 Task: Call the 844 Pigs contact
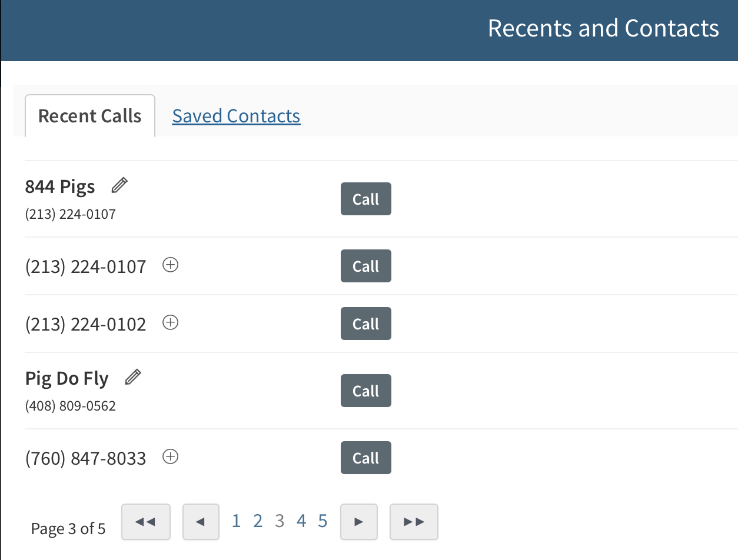click(365, 199)
